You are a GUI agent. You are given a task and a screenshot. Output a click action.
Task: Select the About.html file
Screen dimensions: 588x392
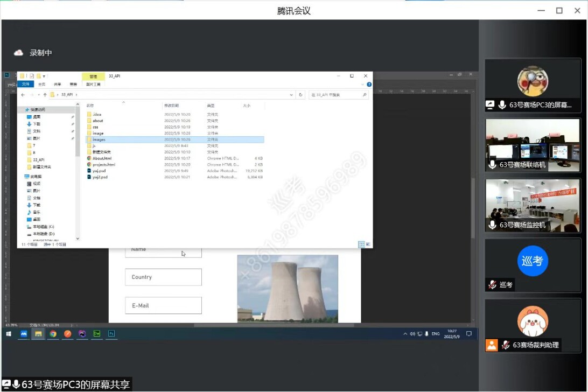coord(175,158)
